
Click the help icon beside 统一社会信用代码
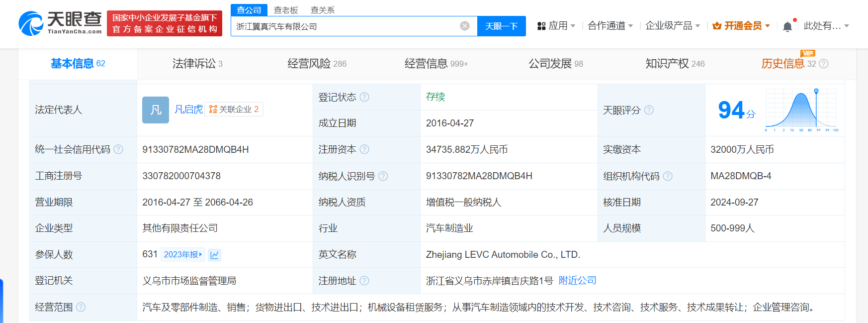[x=118, y=149]
